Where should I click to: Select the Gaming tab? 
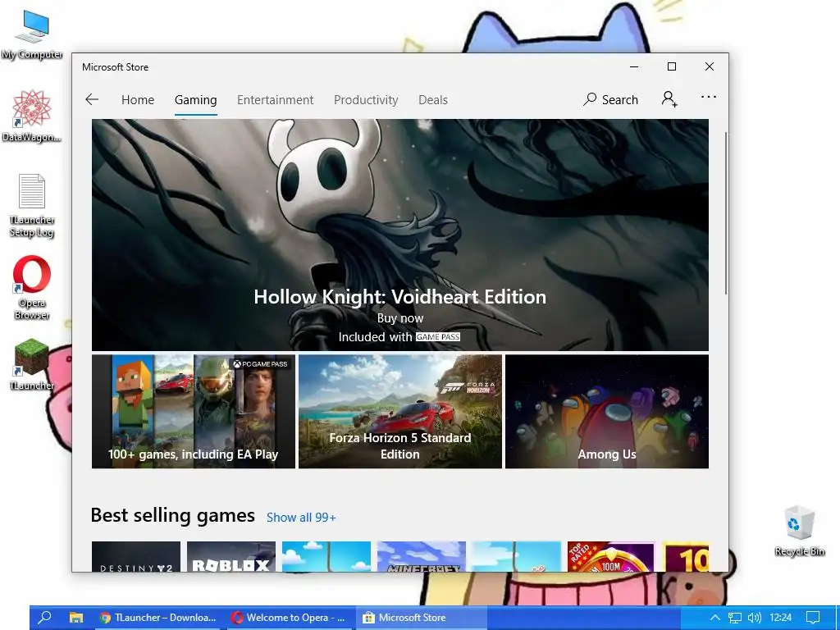click(x=195, y=100)
